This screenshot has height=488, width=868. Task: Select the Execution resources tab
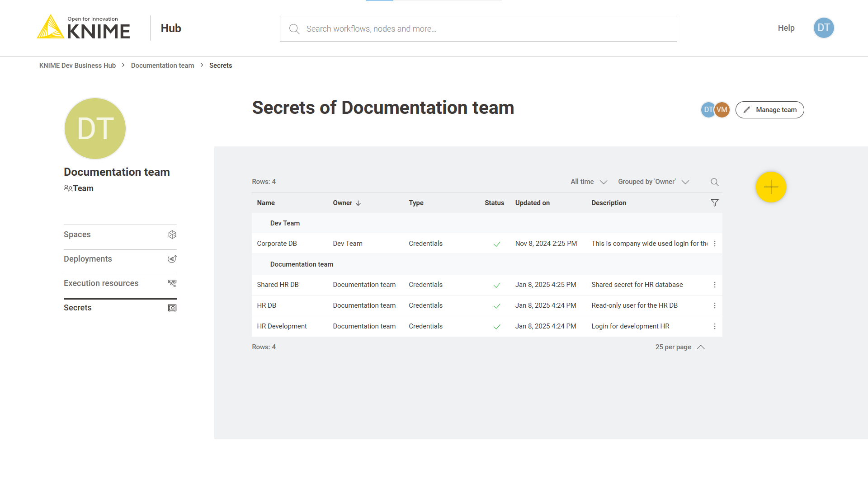coord(120,283)
